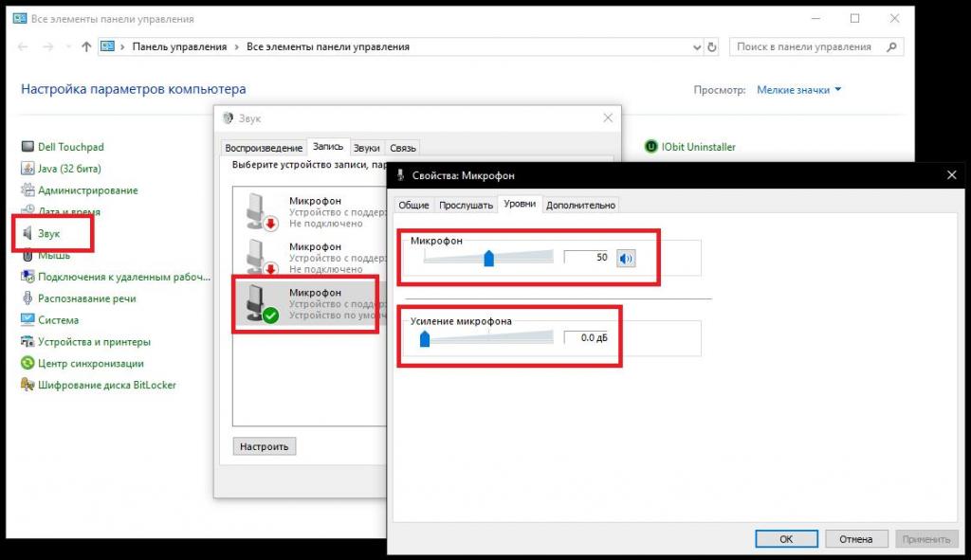
Task: Click the remote desktop connections icon
Action: coord(27,277)
